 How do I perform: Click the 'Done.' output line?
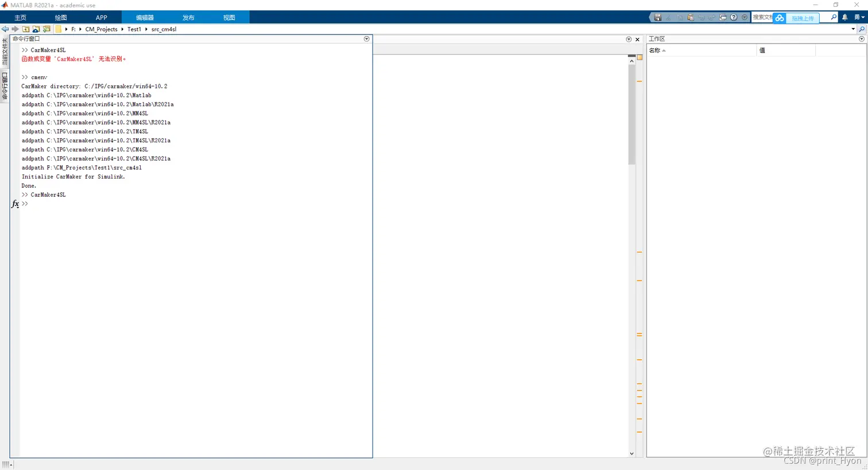click(29, 186)
